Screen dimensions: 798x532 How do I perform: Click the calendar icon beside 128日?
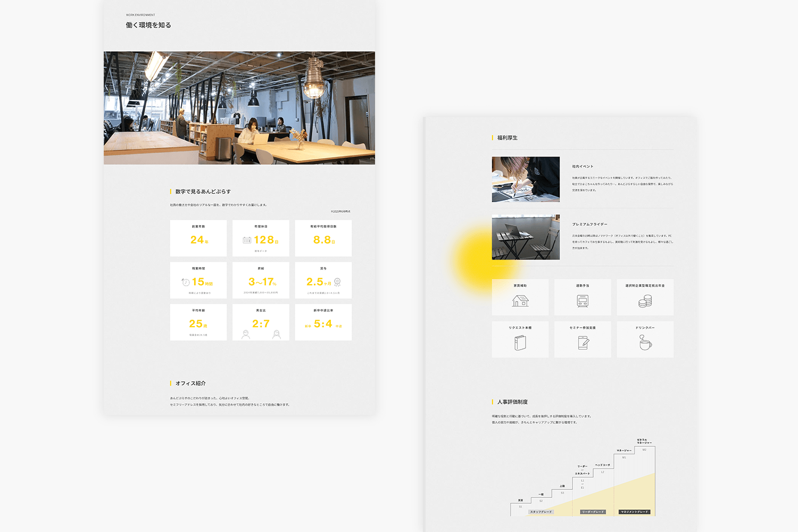247,240
